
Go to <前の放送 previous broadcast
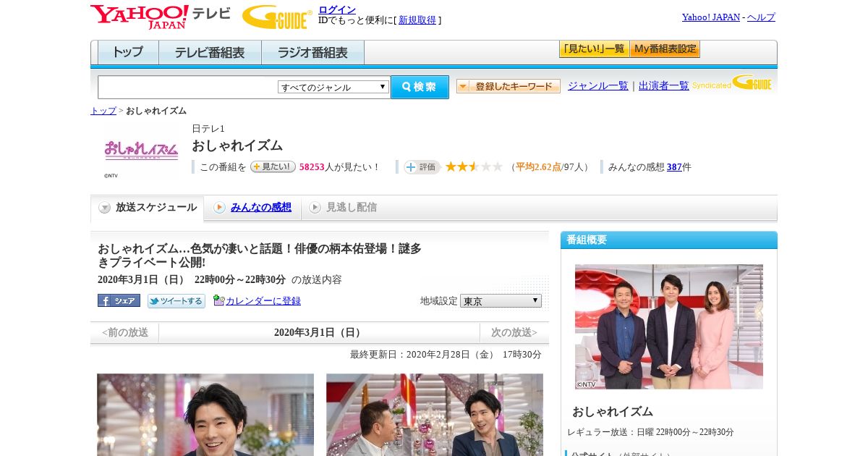pyautogui.click(x=125, y=333)
